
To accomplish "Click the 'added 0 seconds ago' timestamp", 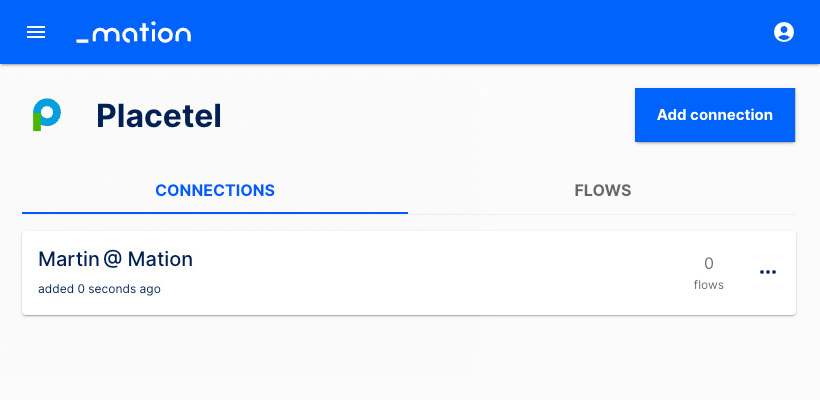I will [x=99, y=289].
